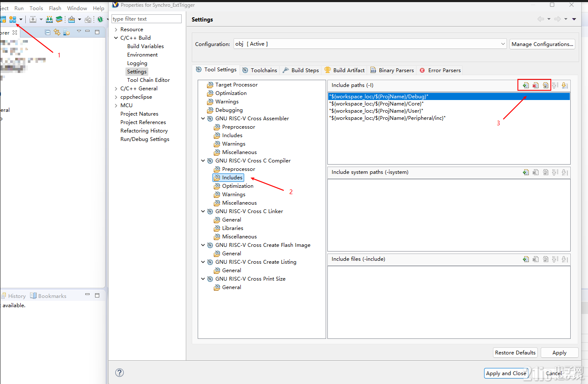Move the selected include path down

(x=565, y=85)
